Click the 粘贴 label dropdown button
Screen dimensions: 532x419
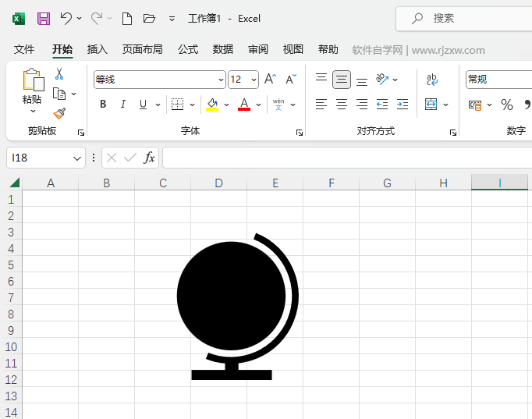click(32, 104)
